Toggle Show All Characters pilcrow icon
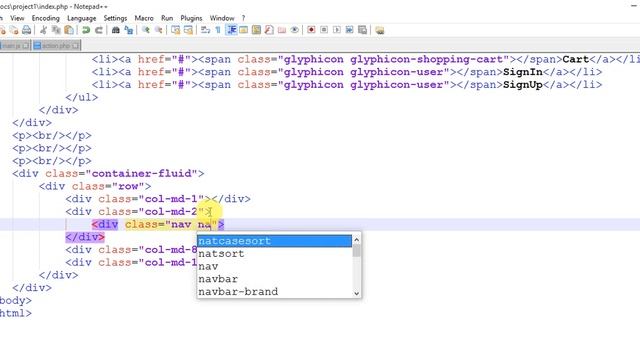 click(218, 30)
